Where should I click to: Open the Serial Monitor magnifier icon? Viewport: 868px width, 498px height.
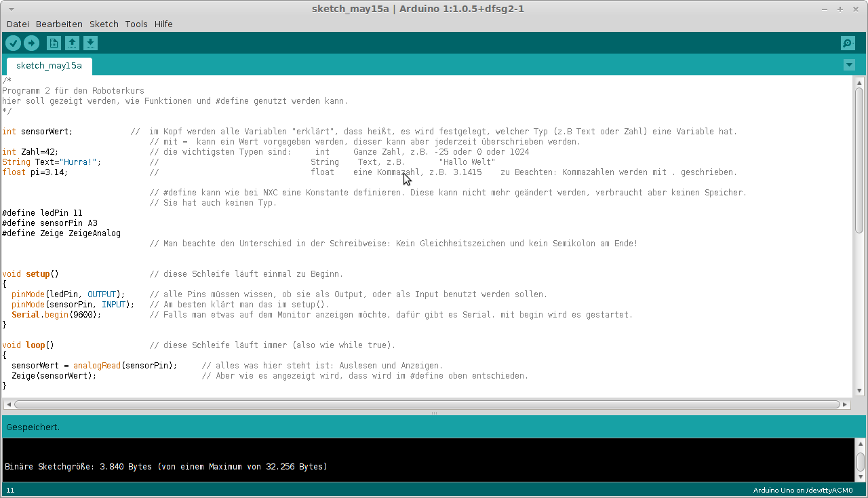pyautogui.click(x=848, y=43)
